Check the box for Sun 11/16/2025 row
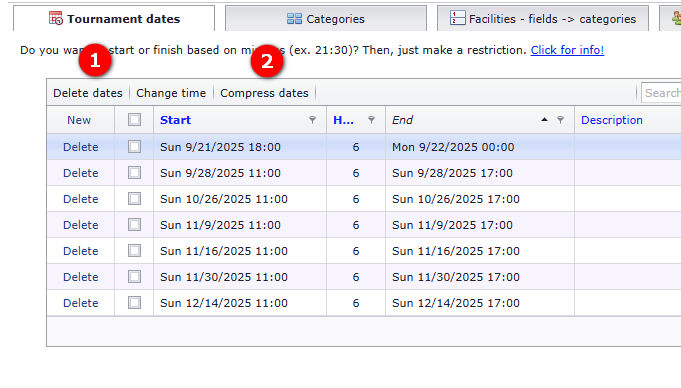This screenshot has height=388, width=681. click(x=134, y=251)
